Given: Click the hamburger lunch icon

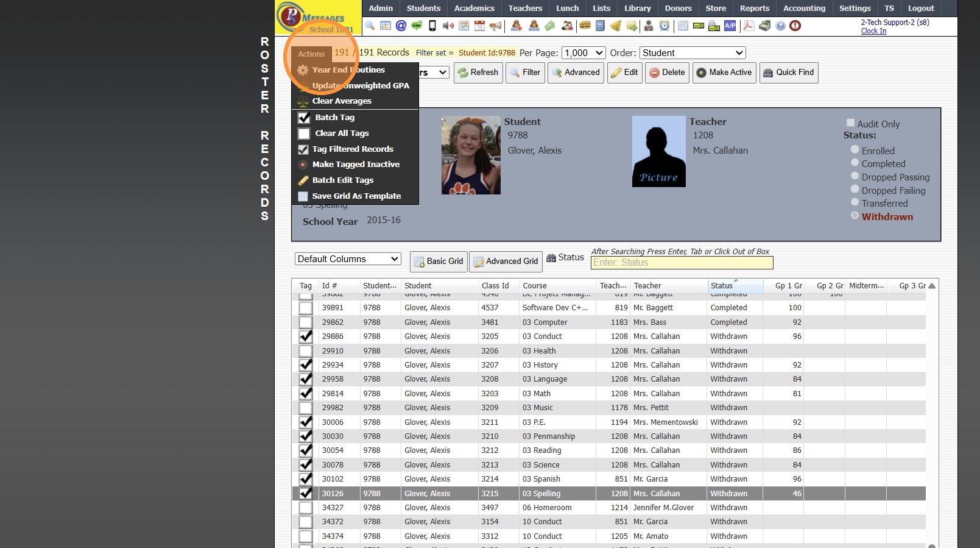Looking at the screenshot, I should coord(585,26).
